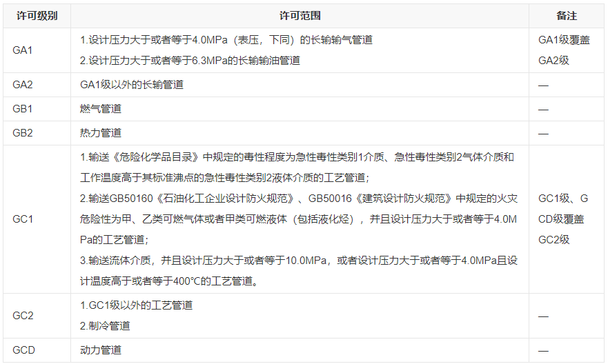Select the GA2 license level cell
Screen dimensions: 608x364
(x=23, y=85)
